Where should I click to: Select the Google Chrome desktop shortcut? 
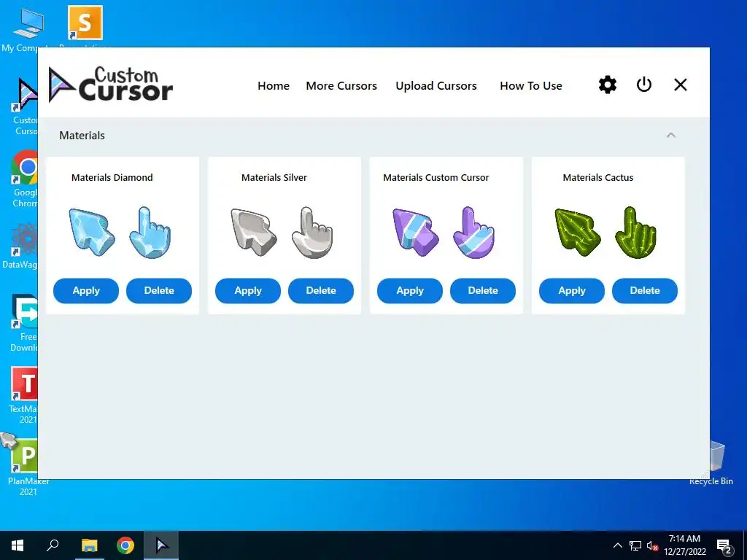(x=24, y=179)
